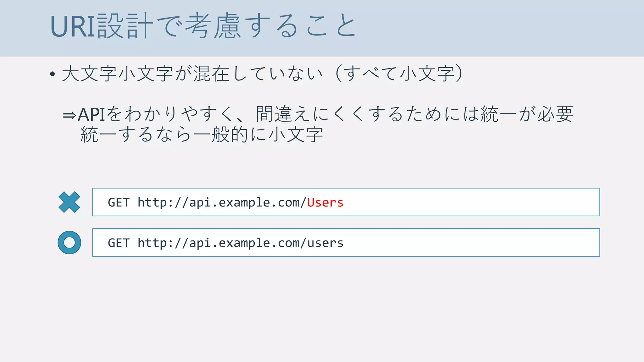Click the parenthetical "(すべて小文字)"

click(399, 74)
